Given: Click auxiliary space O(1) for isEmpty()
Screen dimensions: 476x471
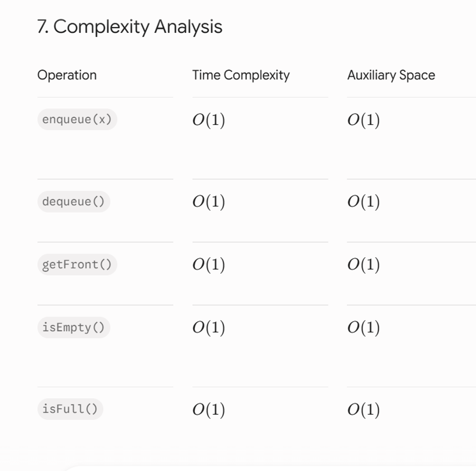Looking at the screenshot, I should [x=364, y=327].
